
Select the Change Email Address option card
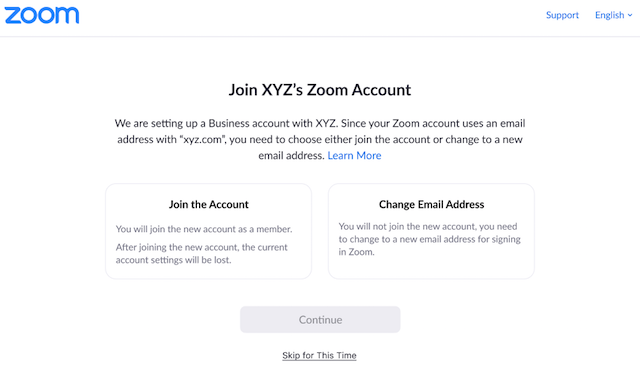pos(431,231)
